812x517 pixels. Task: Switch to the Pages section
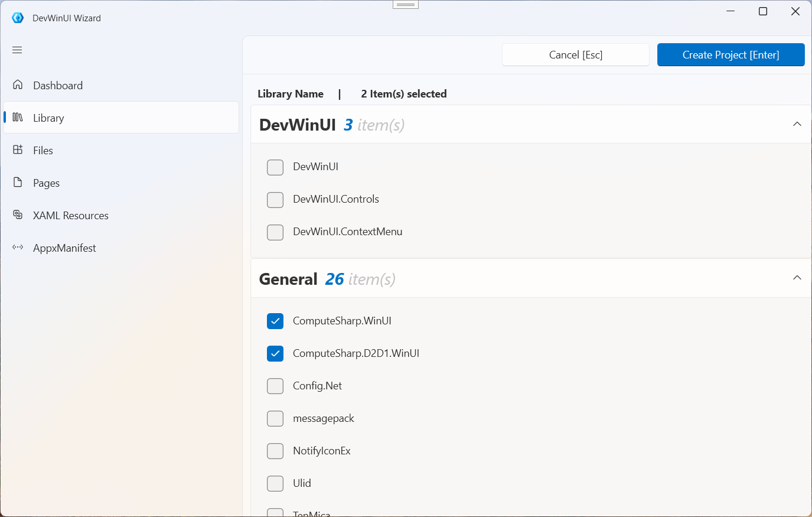(x=121, y=183)
